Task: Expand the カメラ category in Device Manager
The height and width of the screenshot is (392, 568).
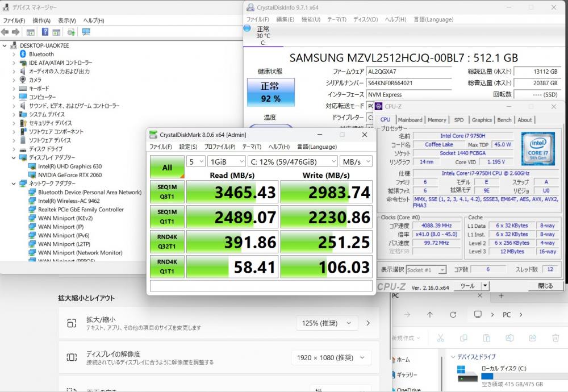Action: [14, 80]
